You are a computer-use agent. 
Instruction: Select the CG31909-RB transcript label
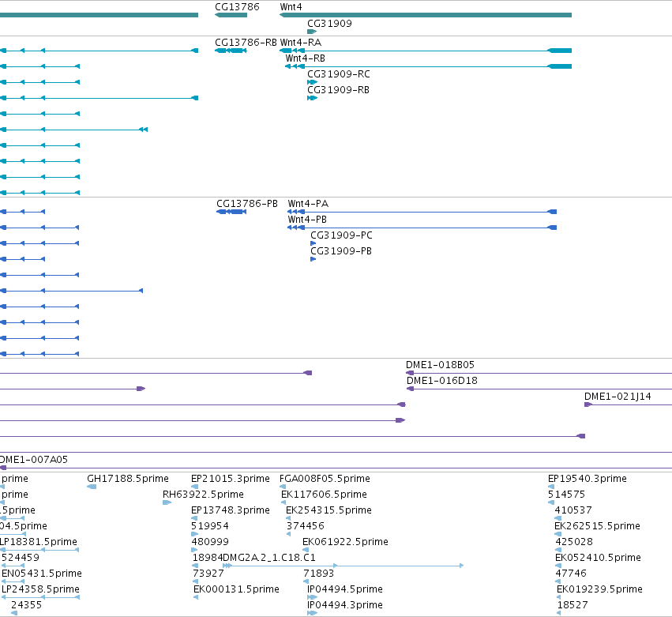pos(339,89)
